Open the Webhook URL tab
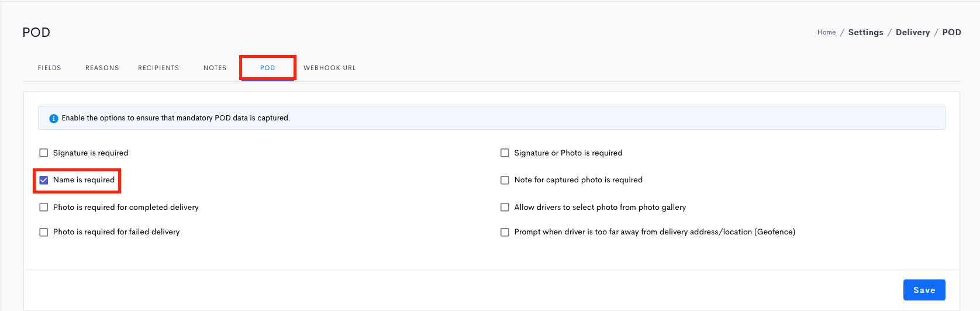 pos(330,68)
